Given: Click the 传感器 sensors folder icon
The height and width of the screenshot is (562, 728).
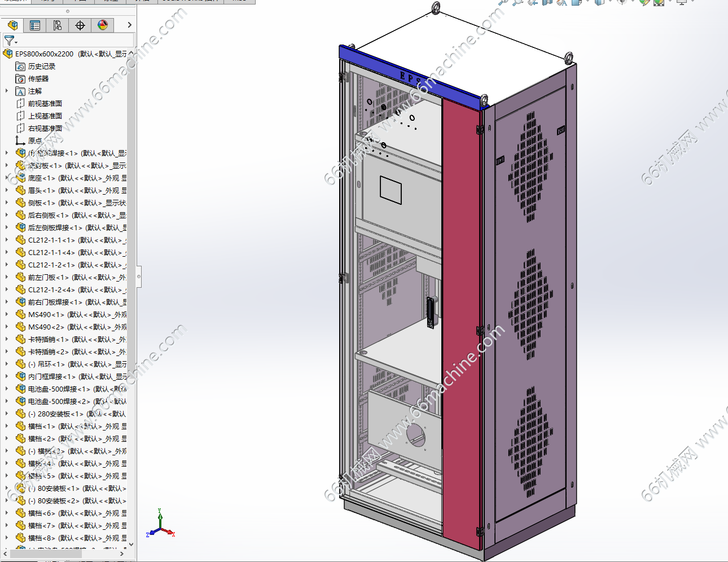Looking at the screenshot, I should click(x=20, y=78).
